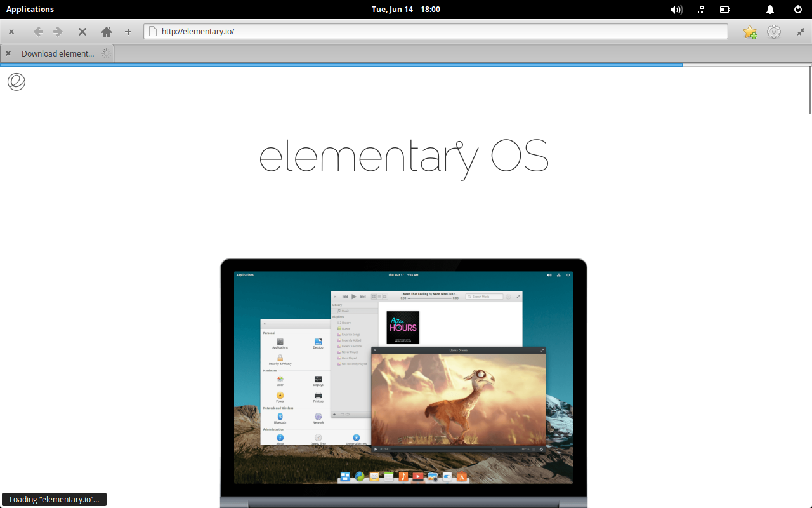Viewport: 812px width, 508px height.
Task: Navigate forward a page
Action: [x=57, y=31]
